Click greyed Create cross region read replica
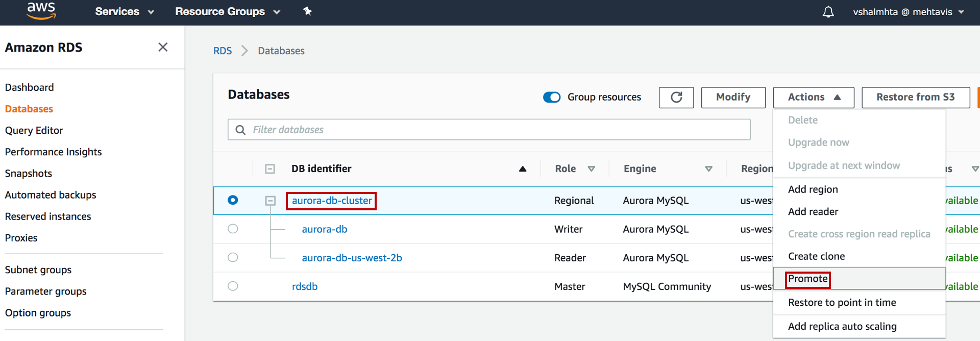Viewport: 980px width, 341px height. (859, 234)
